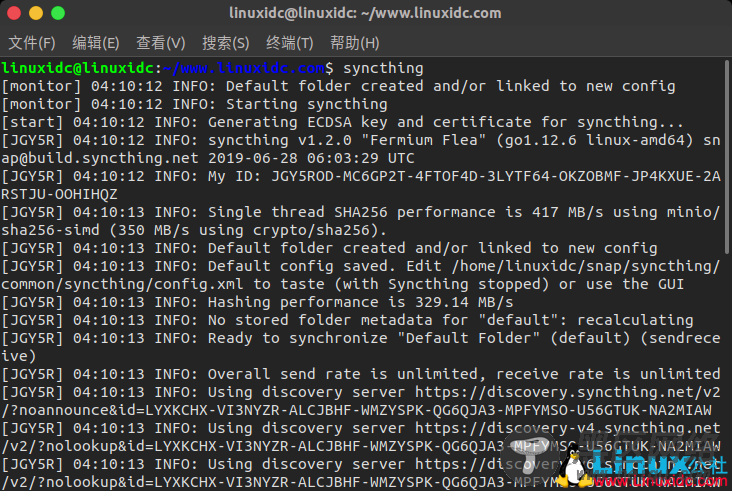Click 'Overall send rate is unlimited' line
This screenshot has width=732, height=491.
[361, 374]
